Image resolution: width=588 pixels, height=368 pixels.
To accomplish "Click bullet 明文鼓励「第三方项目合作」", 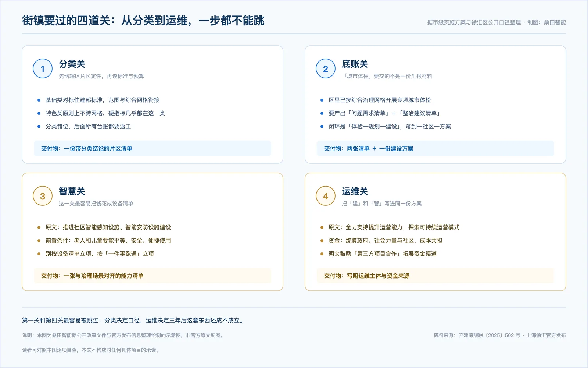I will tap(383, 254).
